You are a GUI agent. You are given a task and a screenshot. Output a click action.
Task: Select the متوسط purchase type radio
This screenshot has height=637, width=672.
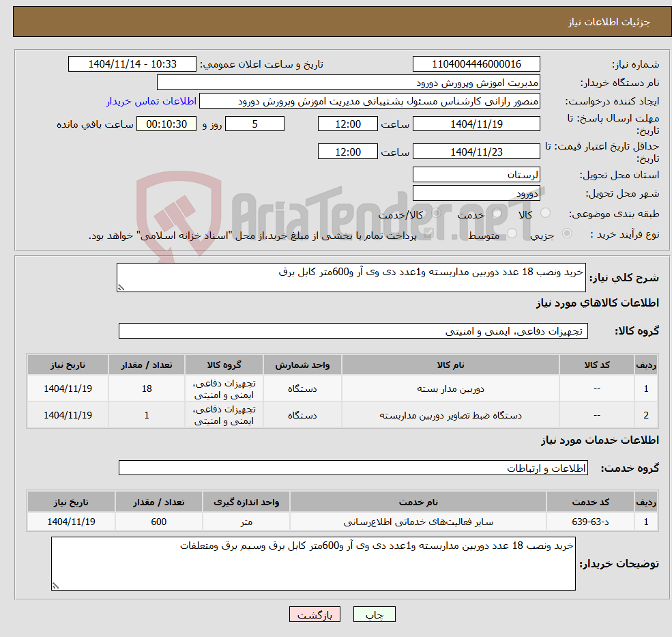512,233
